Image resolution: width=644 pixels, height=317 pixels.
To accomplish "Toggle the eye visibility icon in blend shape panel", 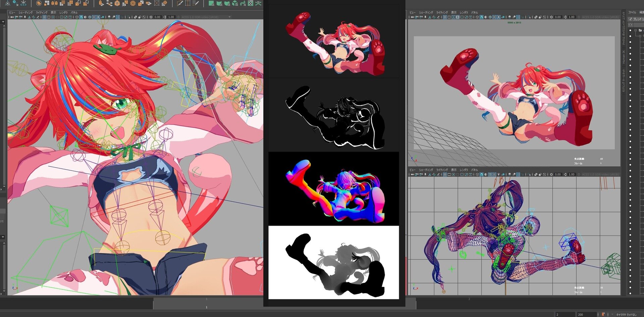I will click(630, 25).
